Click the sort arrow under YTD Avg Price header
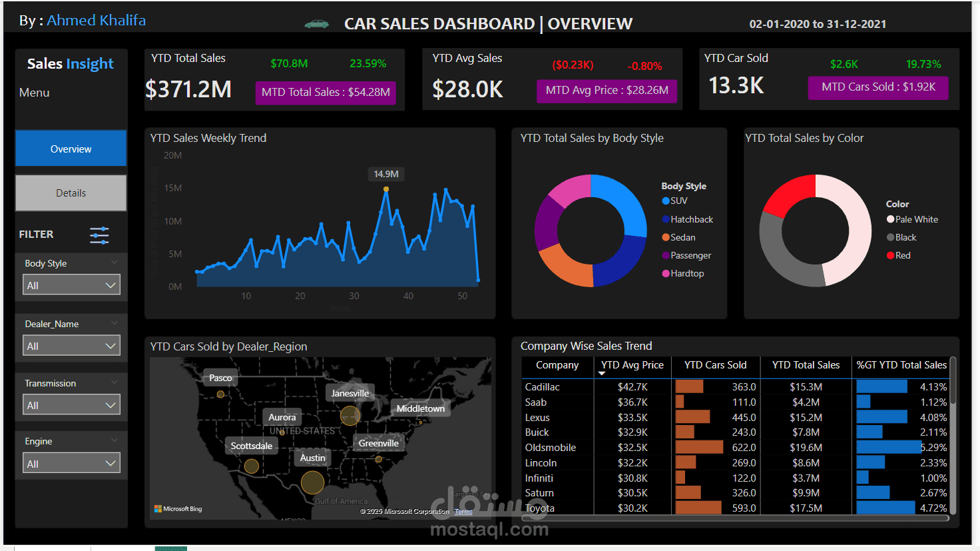The image size is (980, 551). [x=602, y=374]
